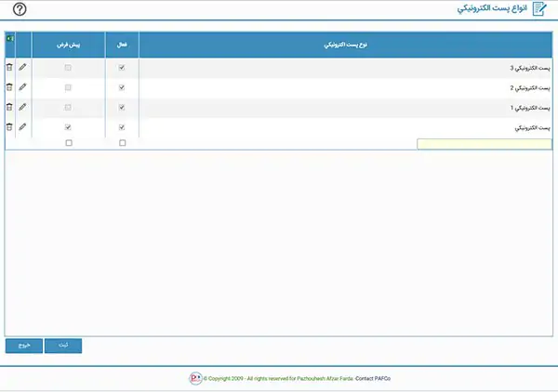558x392 pixels.
Task: Open the help question mark icon
Action: tap(20, 9)
